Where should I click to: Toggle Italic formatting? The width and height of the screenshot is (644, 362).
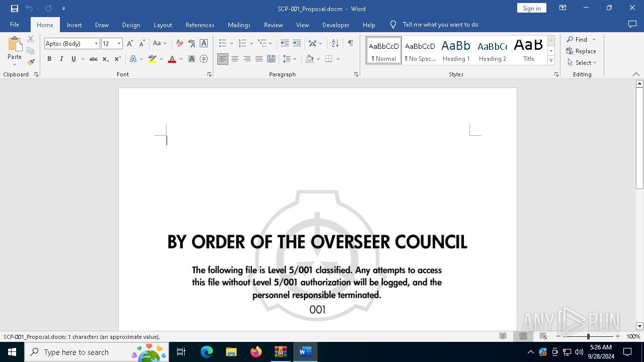click(x=61, y=59)
